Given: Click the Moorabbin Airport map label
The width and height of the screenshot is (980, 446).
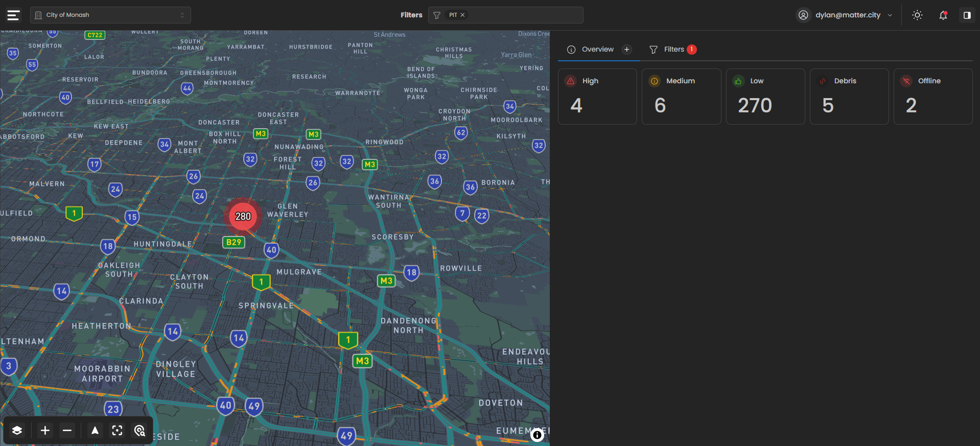Looking at the screenshot, I should (102, 374).
